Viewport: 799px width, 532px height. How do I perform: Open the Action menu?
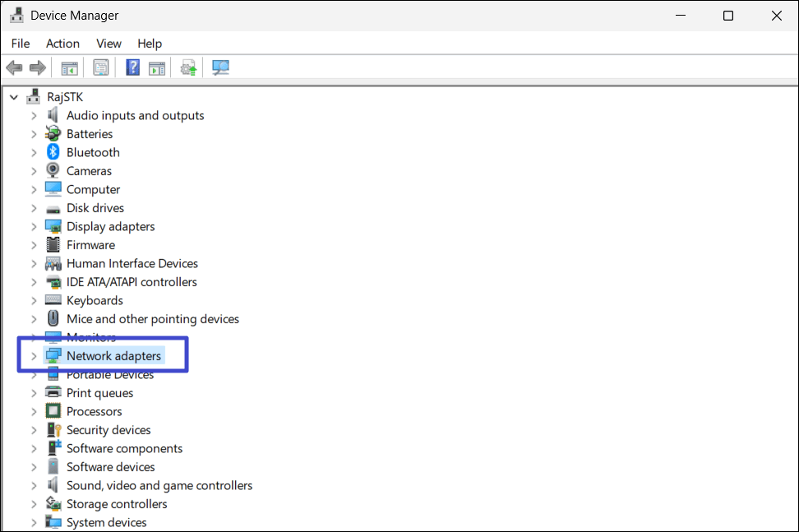[x=62, y=43]
